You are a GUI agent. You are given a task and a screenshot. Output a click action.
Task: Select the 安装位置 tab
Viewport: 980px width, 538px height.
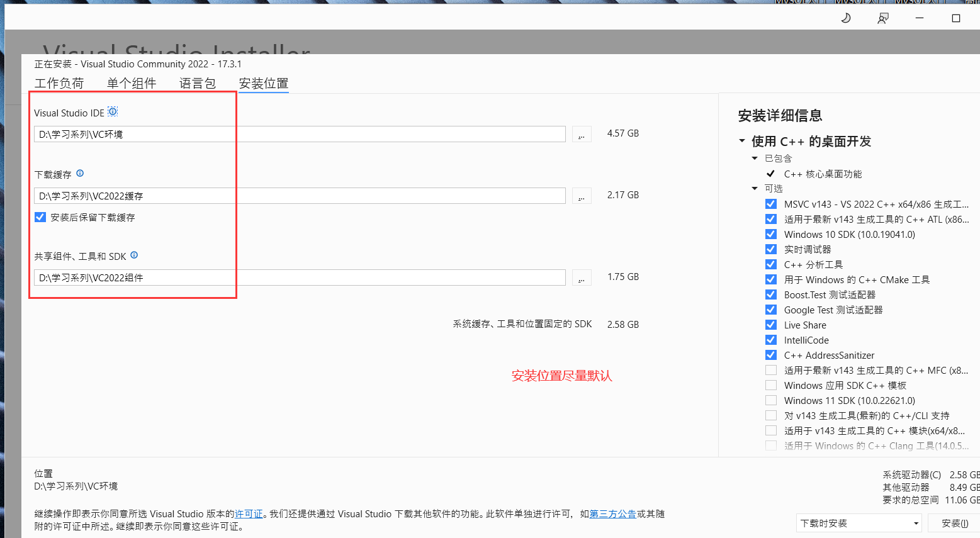click(x=264, y=83)
